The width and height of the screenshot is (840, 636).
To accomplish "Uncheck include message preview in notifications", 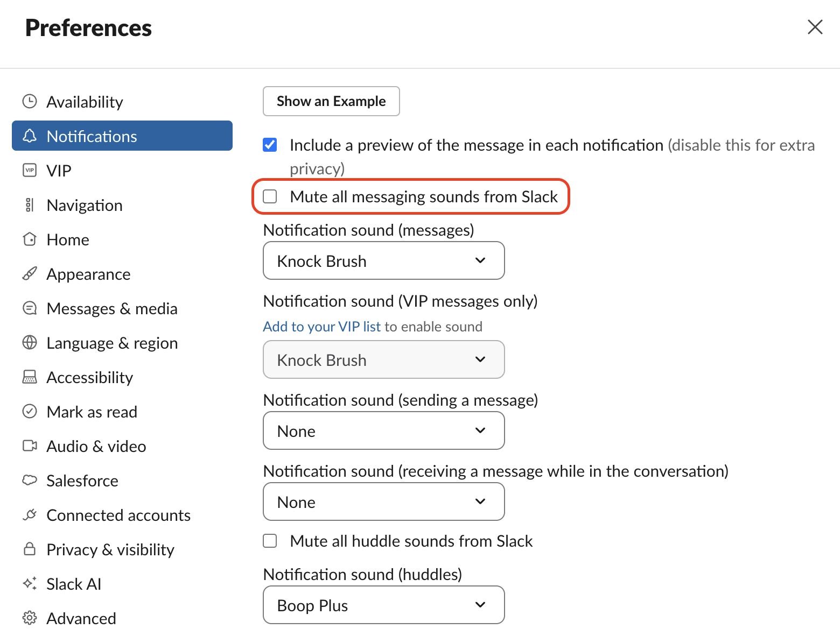I will pyautogui.click(x=270, y=145).
